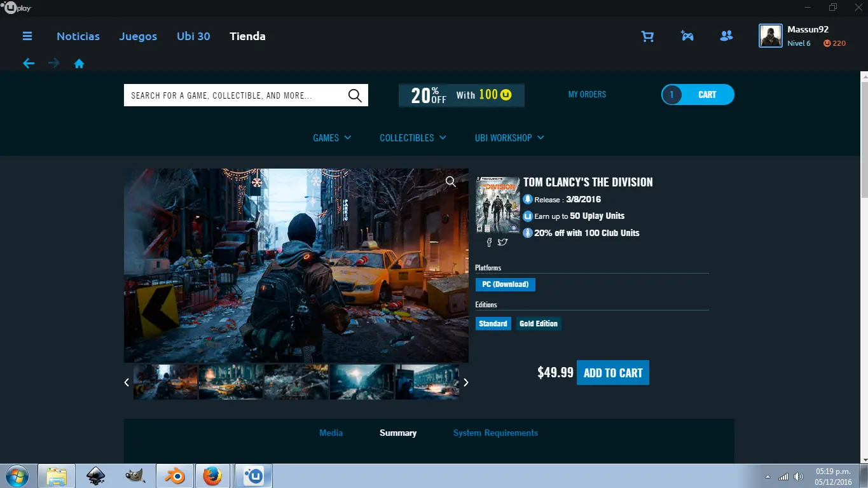This screenshot has height=488, width=868.
Task: Select the third screenshot thumbnail
Action: tap(296, 382)
